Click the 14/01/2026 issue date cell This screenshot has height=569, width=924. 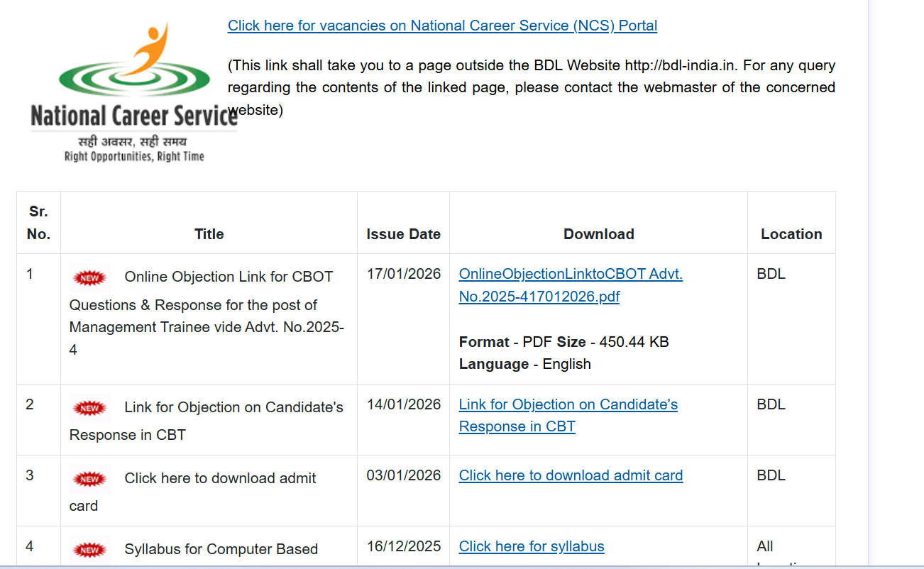tap(404, 404)
